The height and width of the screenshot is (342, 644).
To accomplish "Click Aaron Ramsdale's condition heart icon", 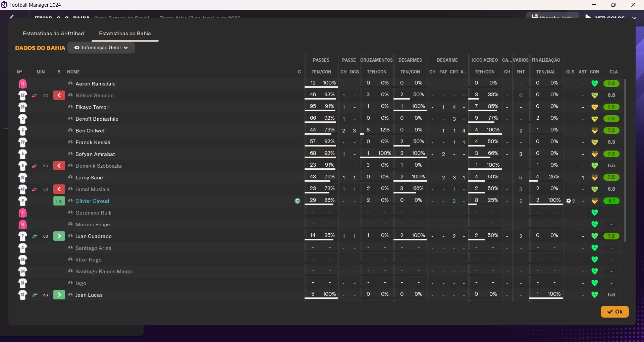I will [x=595, y=83].
